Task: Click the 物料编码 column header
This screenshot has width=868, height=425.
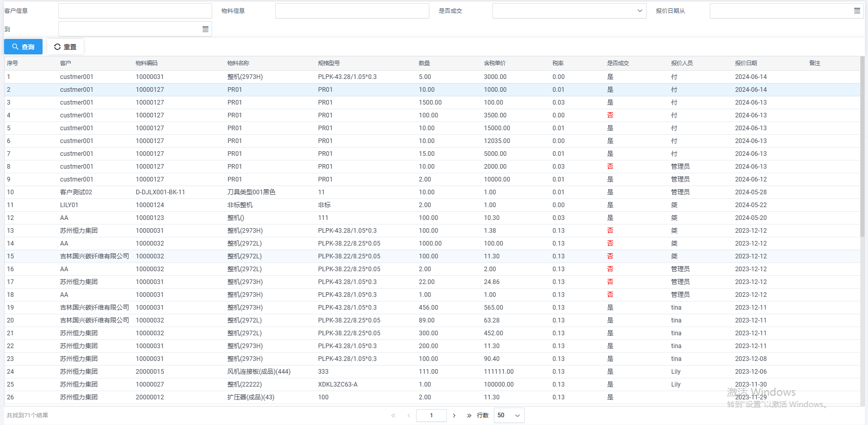Action: click(x=147, y=63)
